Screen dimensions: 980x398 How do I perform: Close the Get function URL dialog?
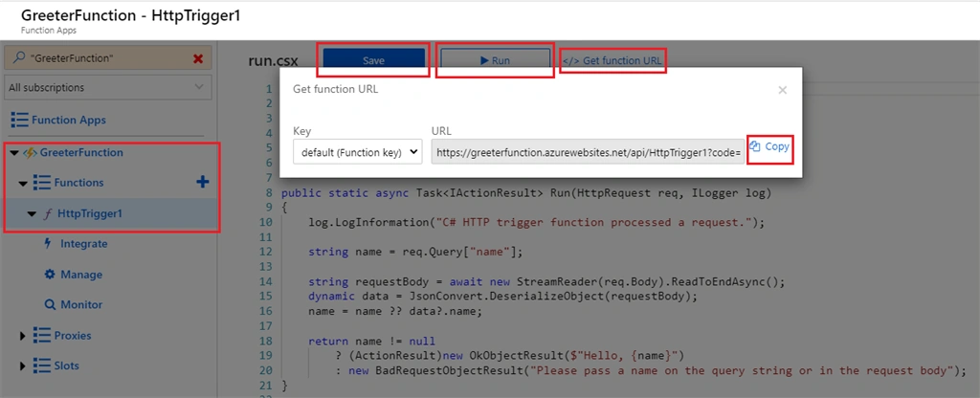point(782,90)
